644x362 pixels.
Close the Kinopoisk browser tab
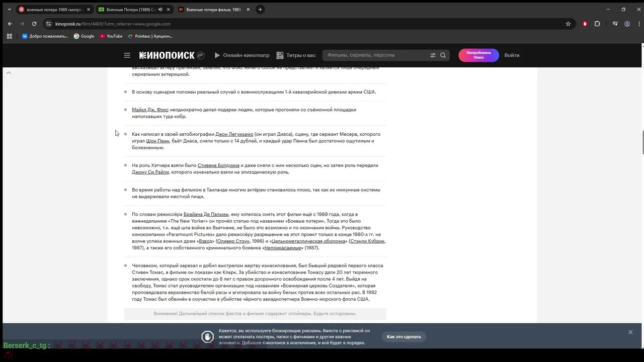click(248, 10)
